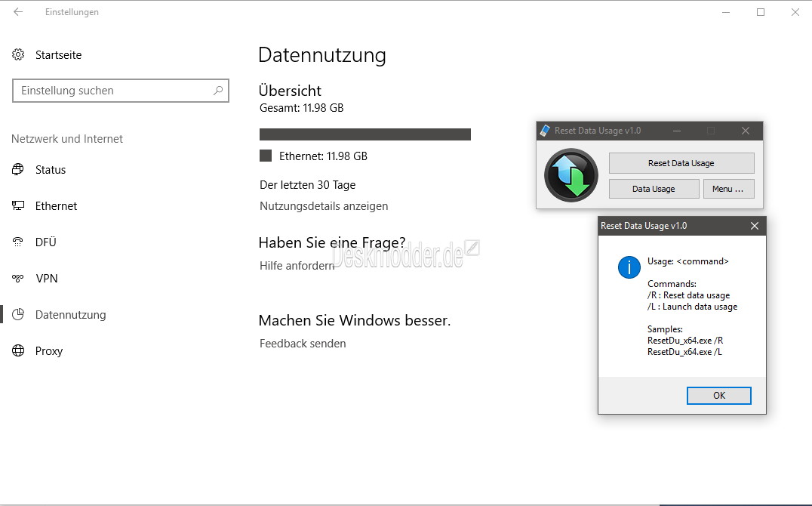This screenshot has height=506, width=812.
Task: Click the Übersicht heading
Action: pyautogui.click(x=290, y=91)
